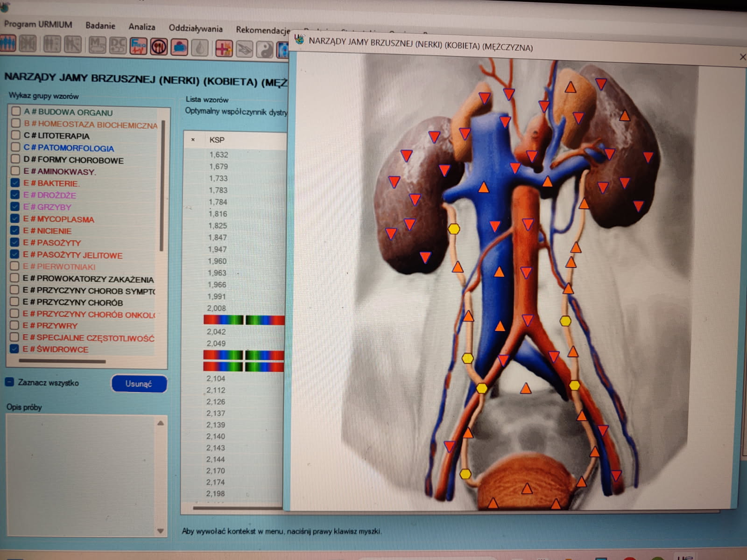Open the Analiza menu
This screenshot has height=560, width=747.
(141, 27)
